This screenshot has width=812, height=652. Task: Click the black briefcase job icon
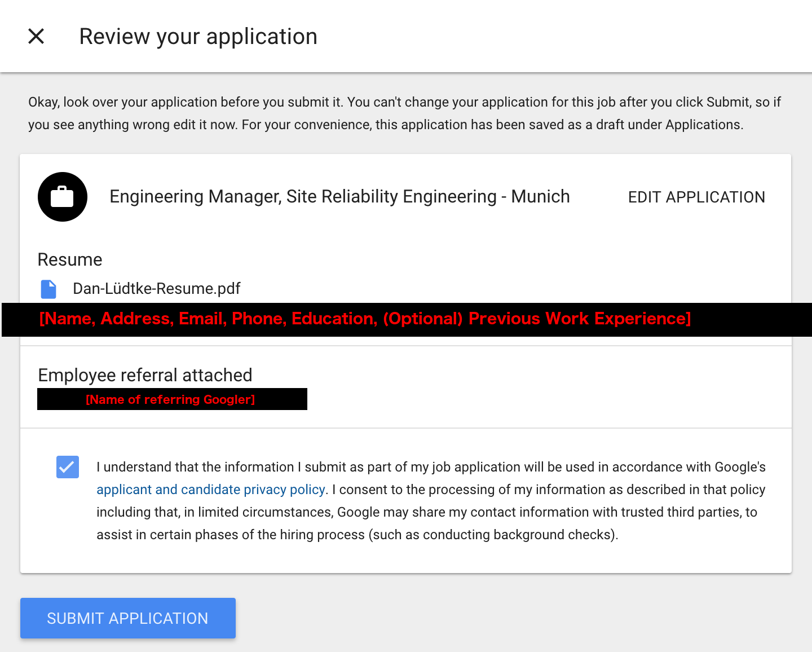[x=63, y=197]
